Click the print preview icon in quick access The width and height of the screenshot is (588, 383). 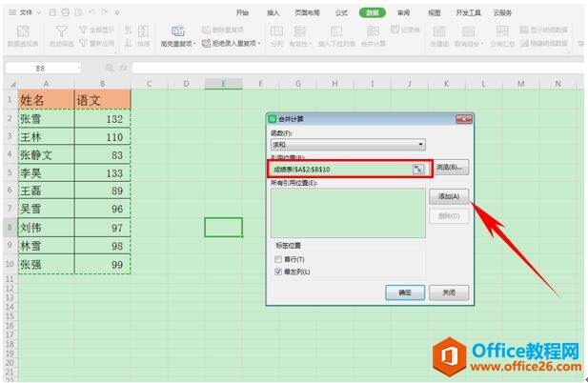[x=78, y=12]
